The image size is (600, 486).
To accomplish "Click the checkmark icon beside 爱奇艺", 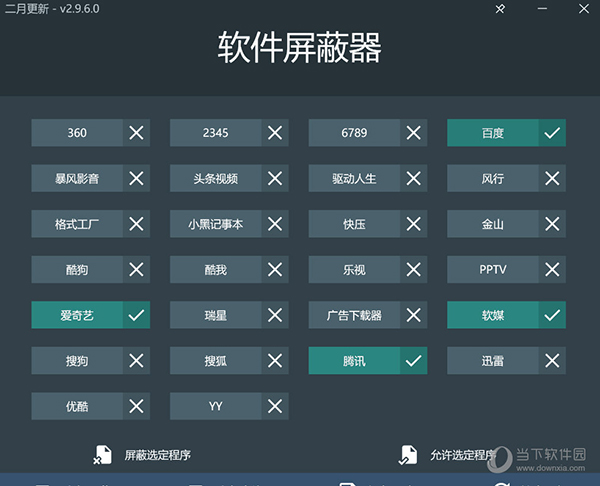I will pyautogui.click(x=136, y=315).
